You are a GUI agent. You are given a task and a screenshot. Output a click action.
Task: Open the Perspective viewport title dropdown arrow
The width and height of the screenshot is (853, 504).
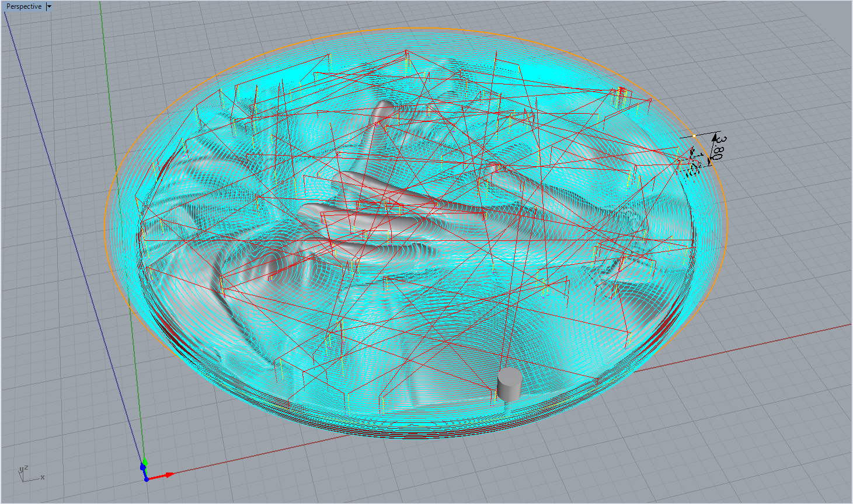tap(49, 6)
